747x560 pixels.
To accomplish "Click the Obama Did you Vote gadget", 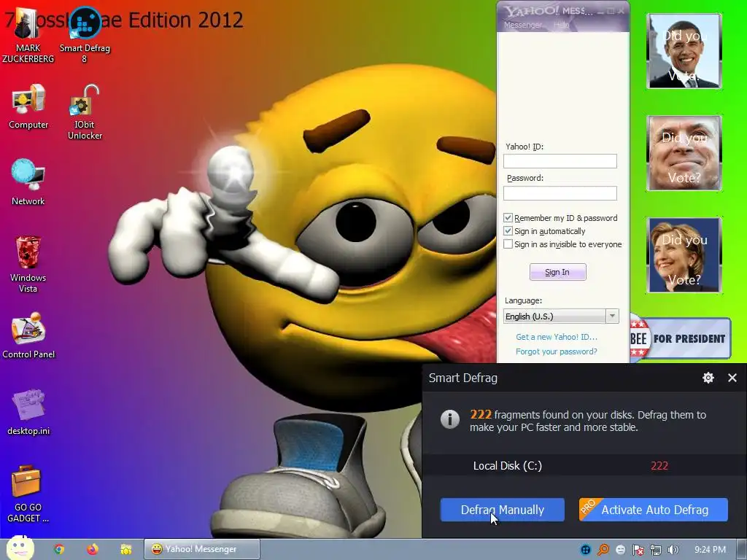I will pyautogui.click(x=684, y=51).
